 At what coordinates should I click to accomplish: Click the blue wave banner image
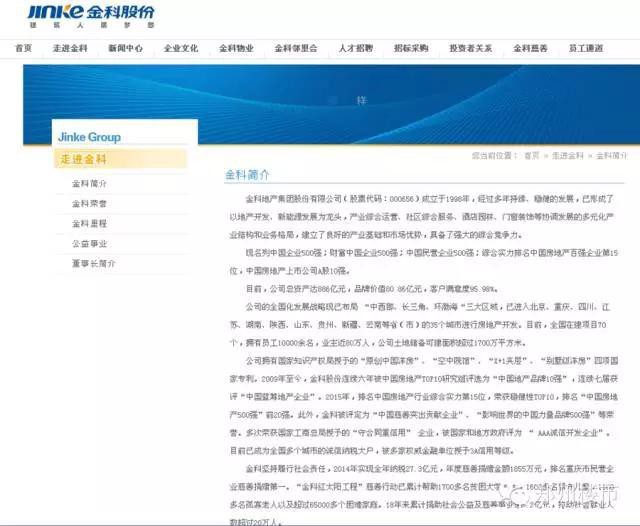point(331,104)
